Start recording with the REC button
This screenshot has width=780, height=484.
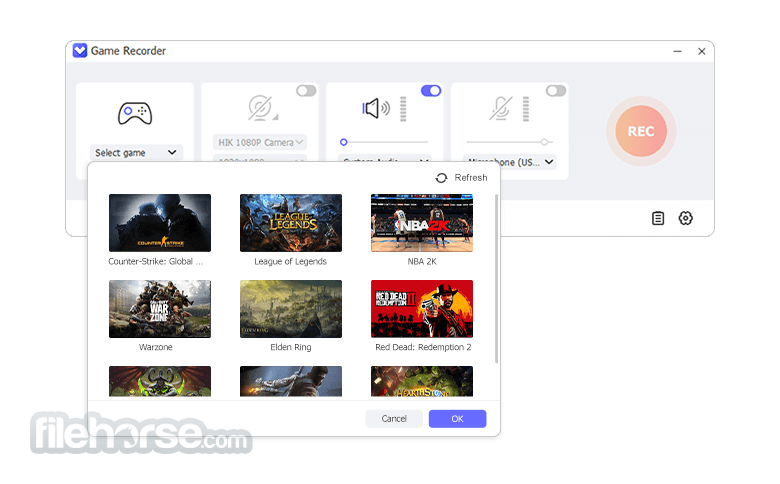(x=641, y=131)
